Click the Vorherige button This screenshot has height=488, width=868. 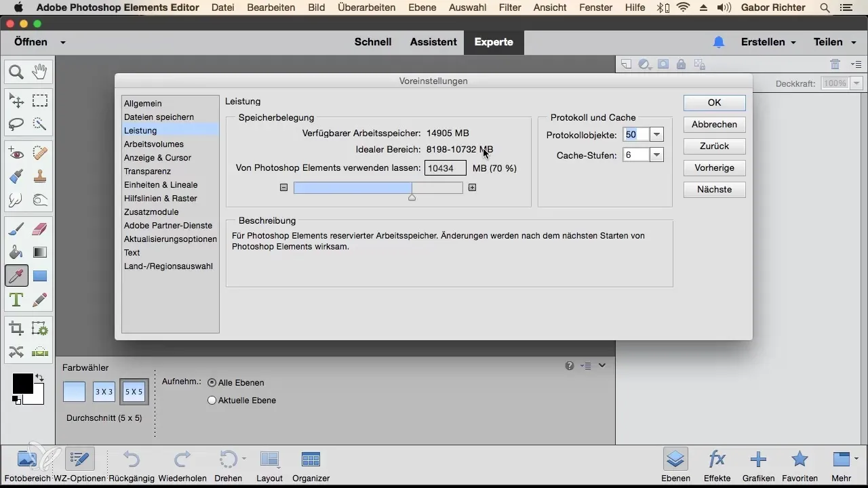715,168
